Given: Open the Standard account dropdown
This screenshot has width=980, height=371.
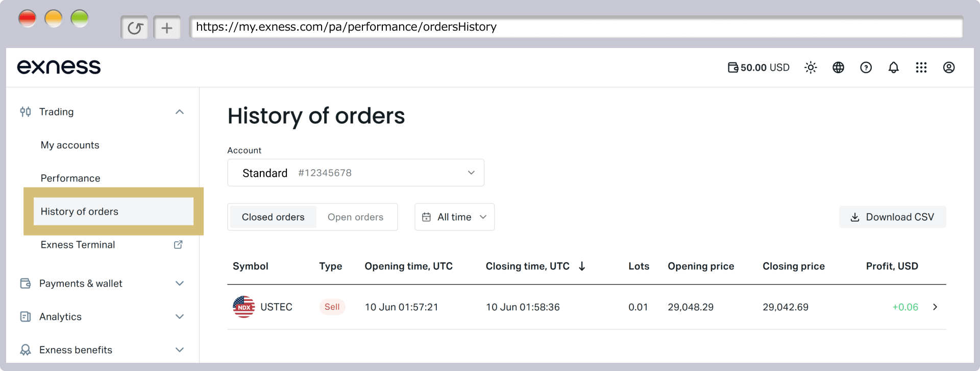Looking at the screenshot, I should (356, 173).
